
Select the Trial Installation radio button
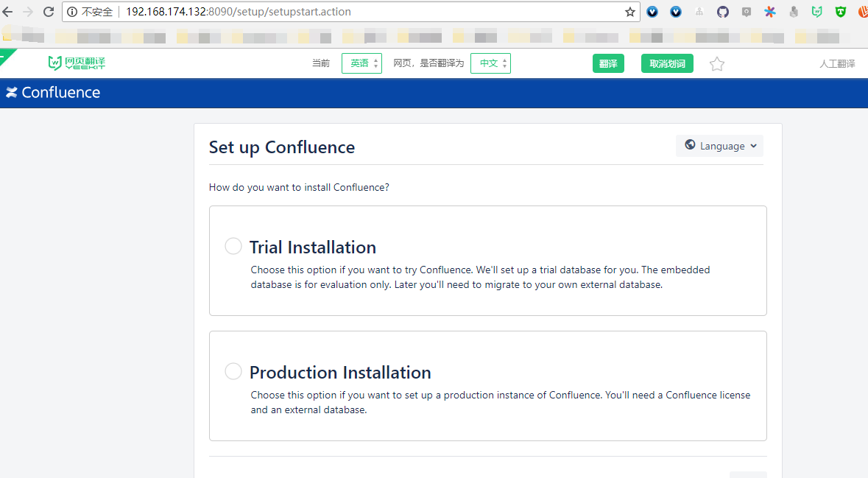[233, 246]
